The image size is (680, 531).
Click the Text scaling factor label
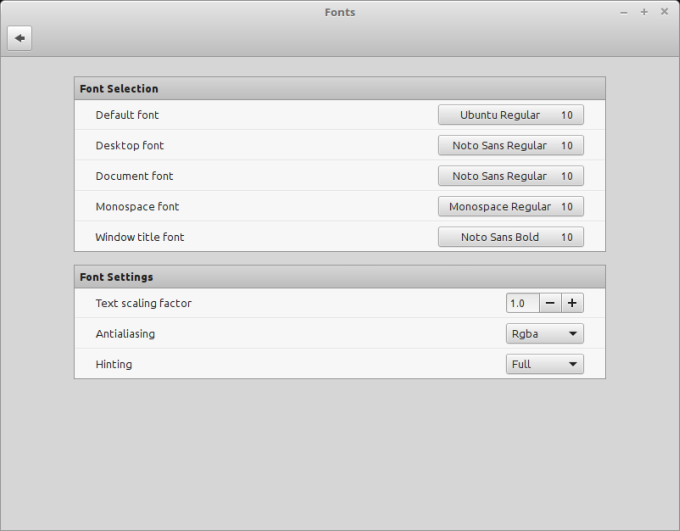143,303
